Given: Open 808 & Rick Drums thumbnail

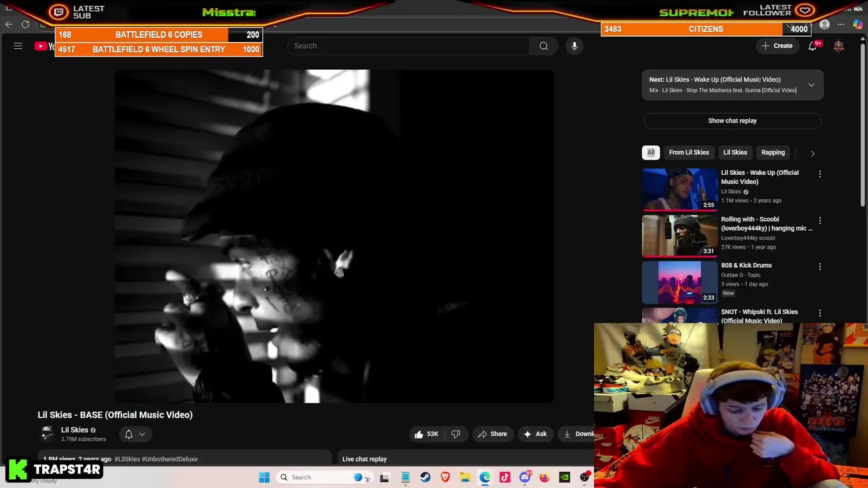Looking at the screenshot, I should click(x=679, y=282).
